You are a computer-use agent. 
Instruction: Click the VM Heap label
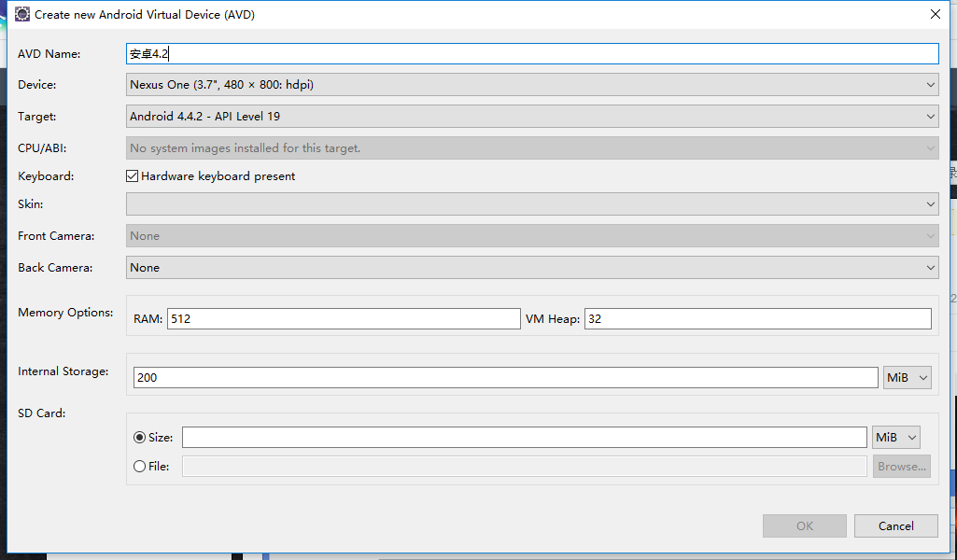[553, 319]
